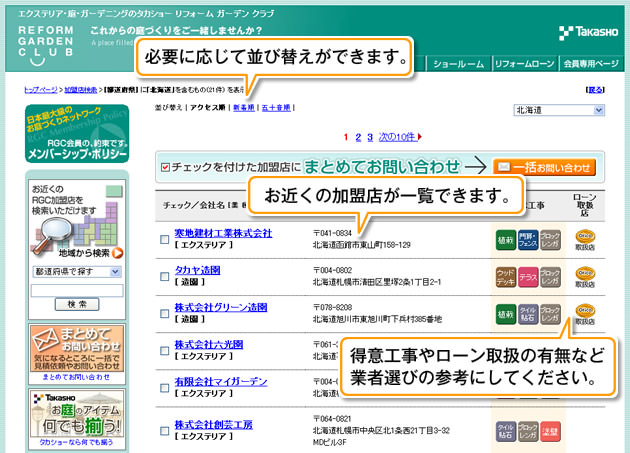The image size is (630, 453).
Task: Click the タイル貼石 icon for 株式会社創芸工房
Action: [505, 431]
